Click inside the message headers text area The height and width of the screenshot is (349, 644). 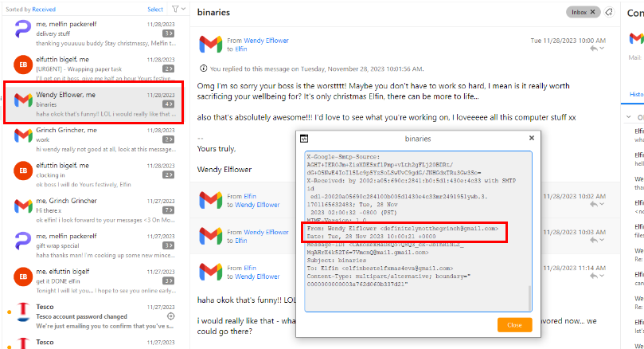tap(418, 231)
